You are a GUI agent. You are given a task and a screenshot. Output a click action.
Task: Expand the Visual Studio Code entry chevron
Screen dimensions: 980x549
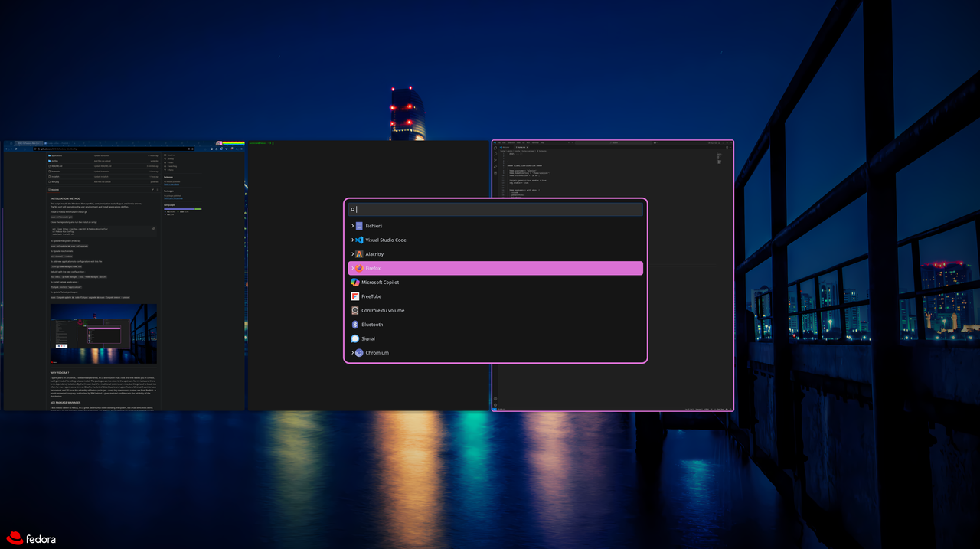[x=353, y=240]
